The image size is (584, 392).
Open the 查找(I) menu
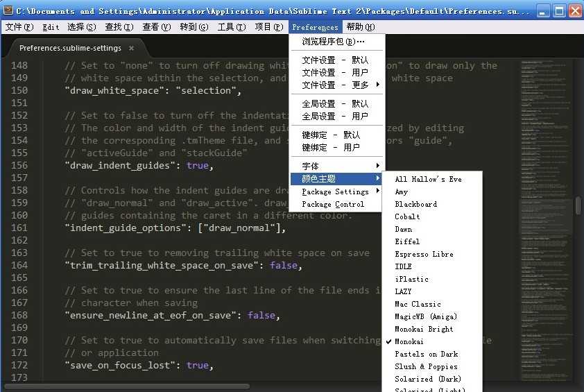pyautogui.click(x=119, y=27)
